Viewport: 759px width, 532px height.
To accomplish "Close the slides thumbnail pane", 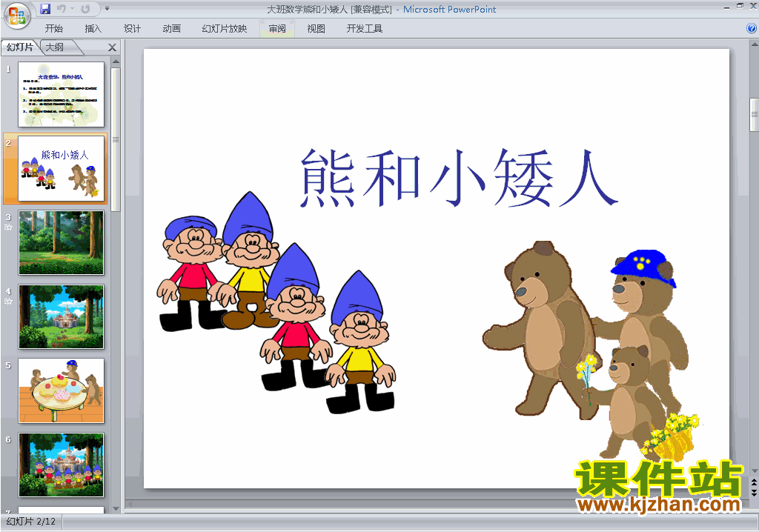I will [113, 47].
